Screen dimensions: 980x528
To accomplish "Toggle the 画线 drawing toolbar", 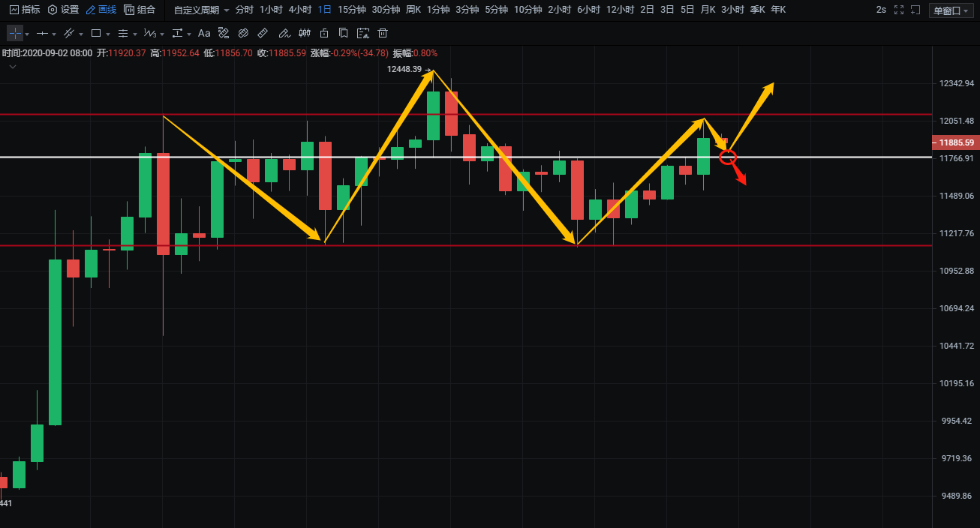I will [101, 10].
